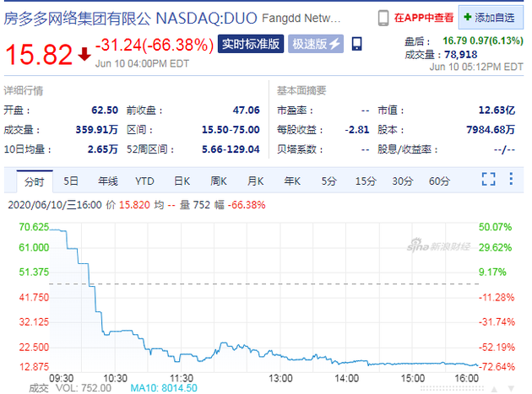Select the 周K chart tab
Image resolution: width=532 pixels, height=394 pixels.
point(219,181)
